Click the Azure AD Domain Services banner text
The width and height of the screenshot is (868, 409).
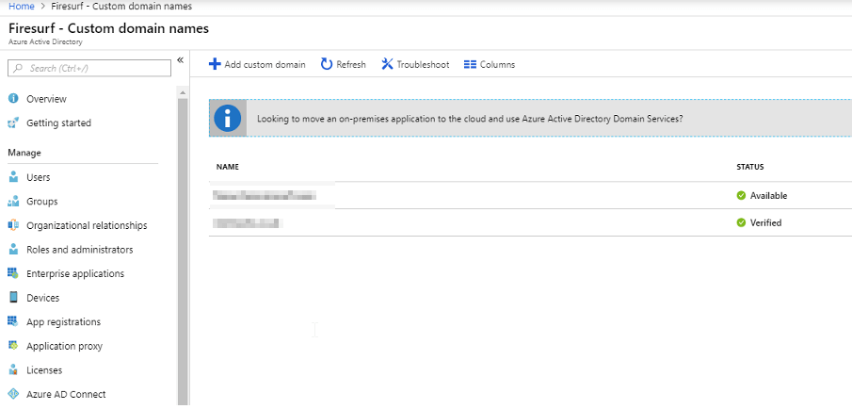(470, 119)
